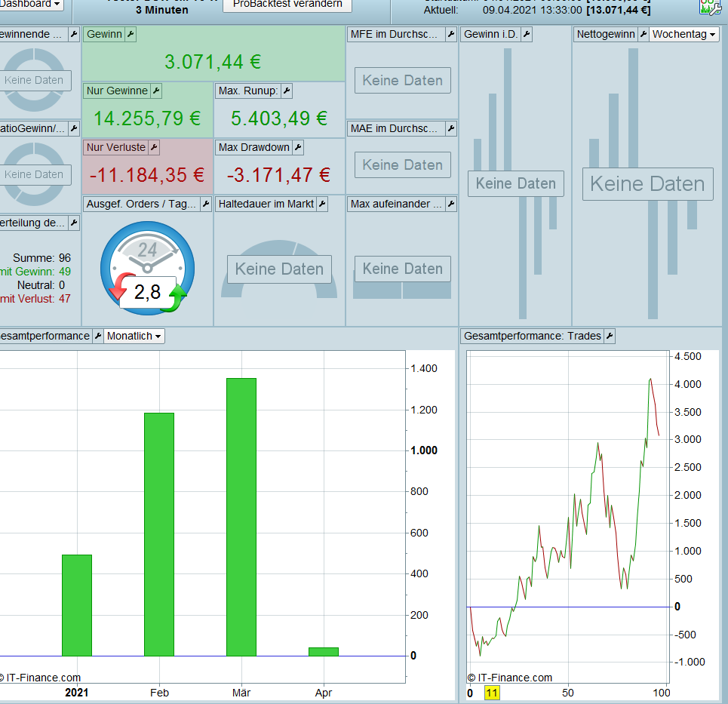Click the Feb bar in monthly chart

pos(159,534)
